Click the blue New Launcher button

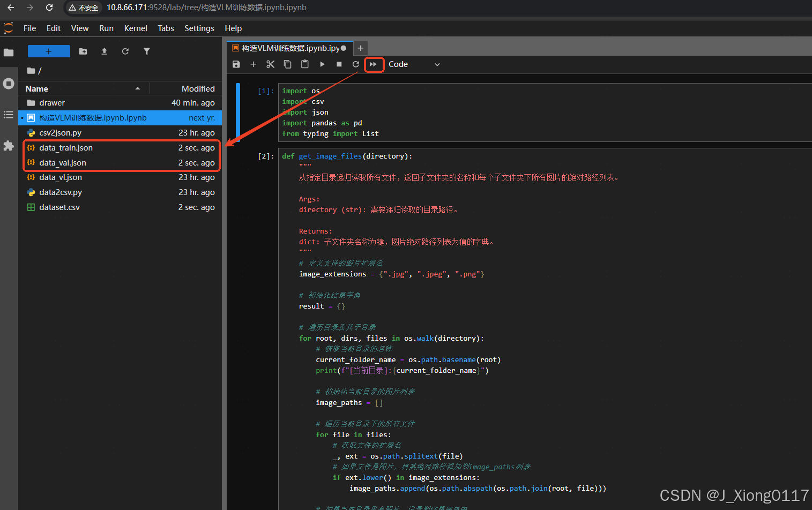[49, 51]
